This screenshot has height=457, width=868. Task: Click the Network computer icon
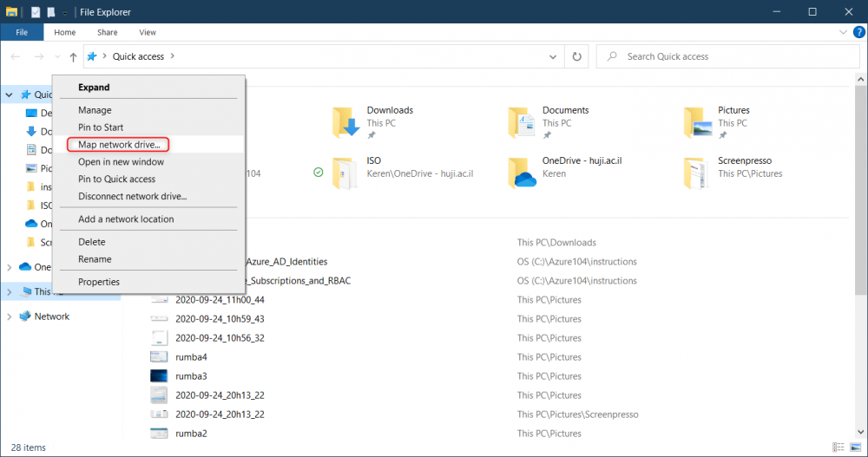(x=25, y=316)
